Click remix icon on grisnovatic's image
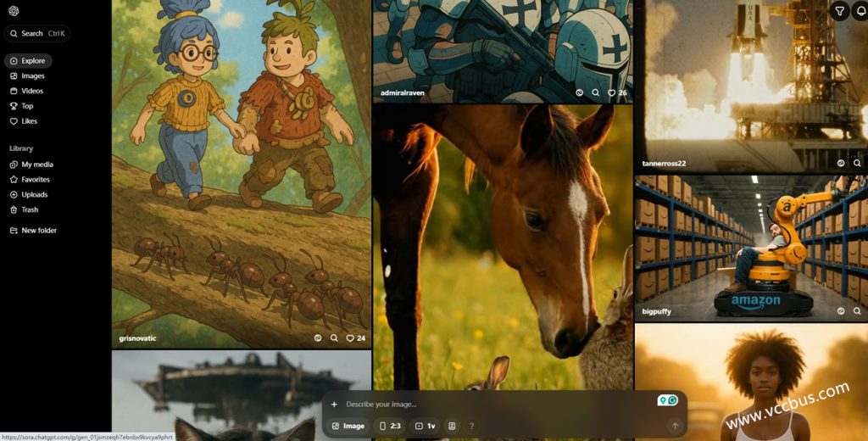The width and height of the screenshot is (868, 441). pos(318,338)
